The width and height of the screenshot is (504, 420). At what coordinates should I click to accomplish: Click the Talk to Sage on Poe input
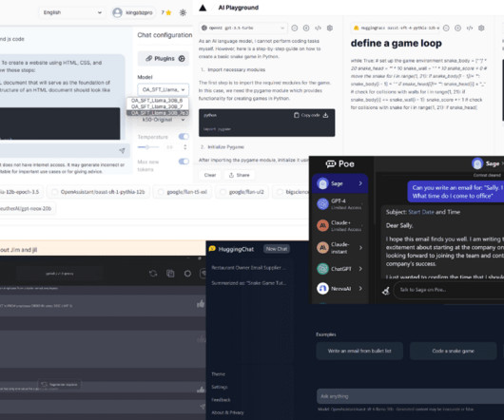click(450, 290)
